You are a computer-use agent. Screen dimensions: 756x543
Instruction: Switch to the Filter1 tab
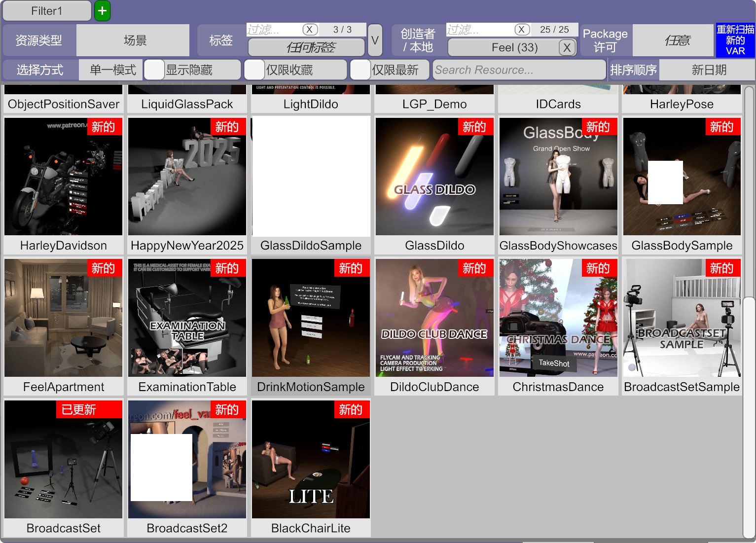pyautogui.click(x=47, y=11)
